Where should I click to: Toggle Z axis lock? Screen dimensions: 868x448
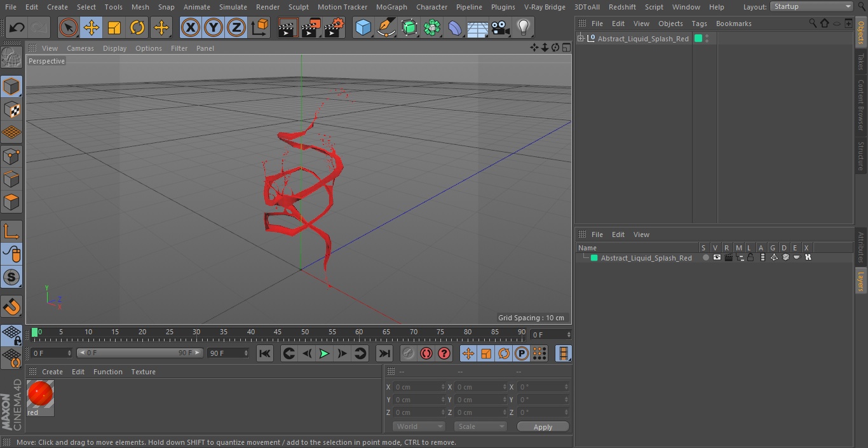pos(236,27)
